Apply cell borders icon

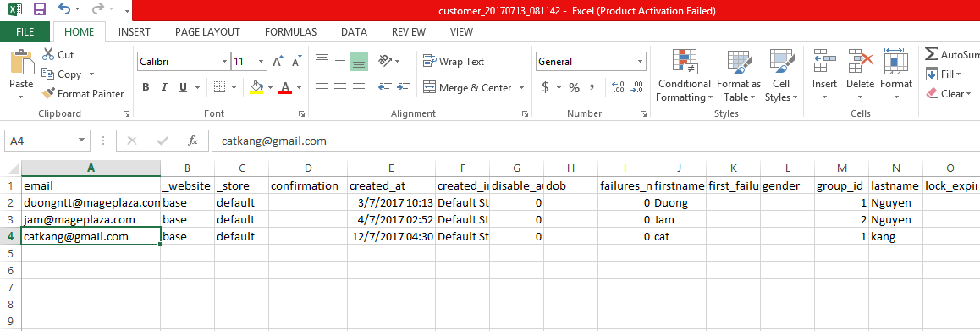pos(218,87)
